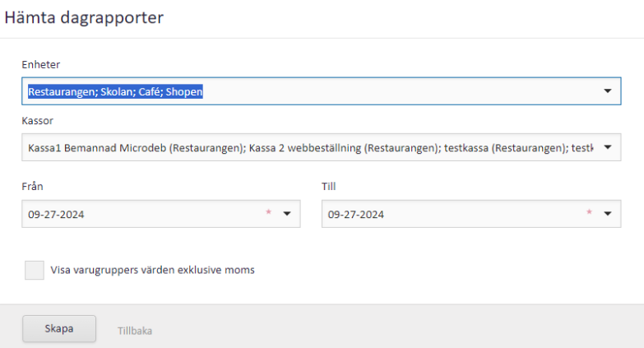Click the Hämta dagrapporter heading
The height and width of the screenshot is (348, 644).
point(84,18)
